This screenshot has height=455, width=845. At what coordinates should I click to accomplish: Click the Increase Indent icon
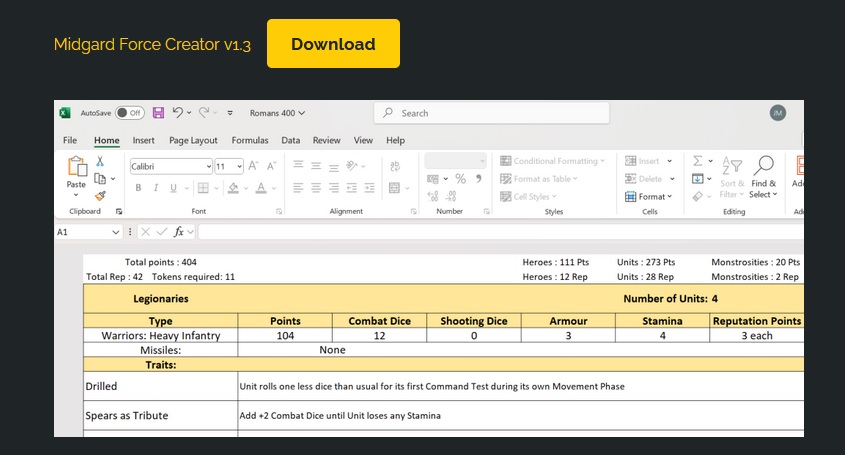coord(370,188)
